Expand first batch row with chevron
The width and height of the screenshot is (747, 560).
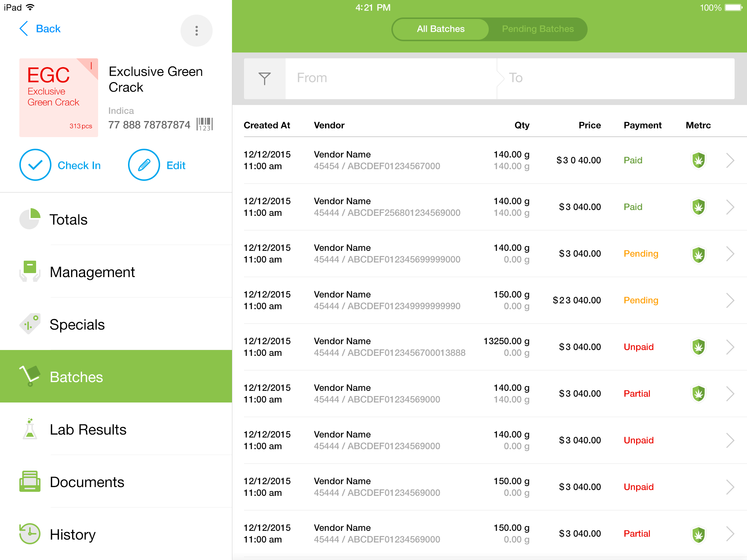tap(729, 160)
